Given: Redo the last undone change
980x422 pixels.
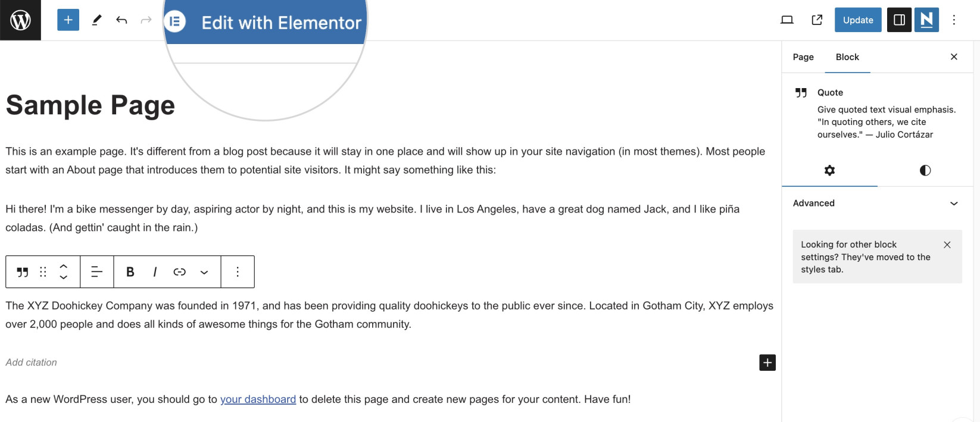Looking at the screenshot, I should 146,20.
